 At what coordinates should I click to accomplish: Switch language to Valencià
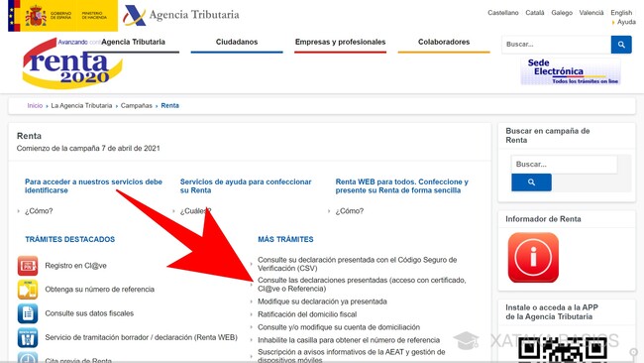point(591,13)
